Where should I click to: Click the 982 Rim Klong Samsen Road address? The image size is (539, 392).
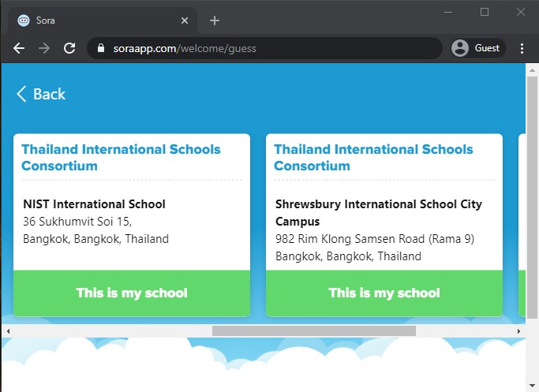(x=375, y=238)
